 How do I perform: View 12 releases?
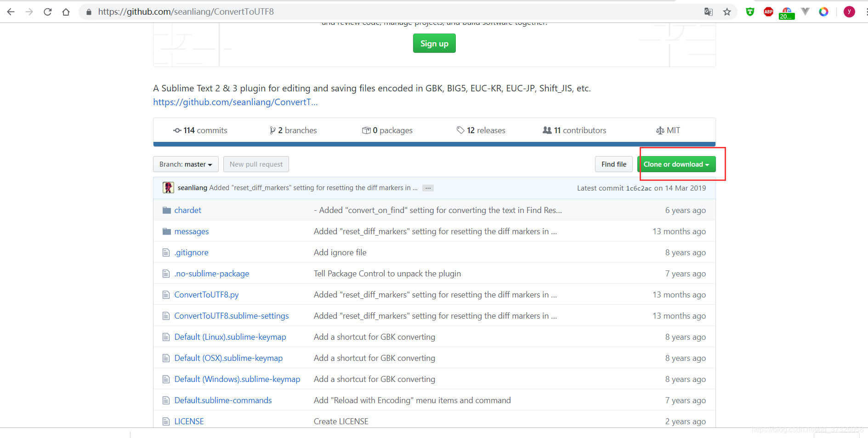pyautogui.click(x=481, y=130)
